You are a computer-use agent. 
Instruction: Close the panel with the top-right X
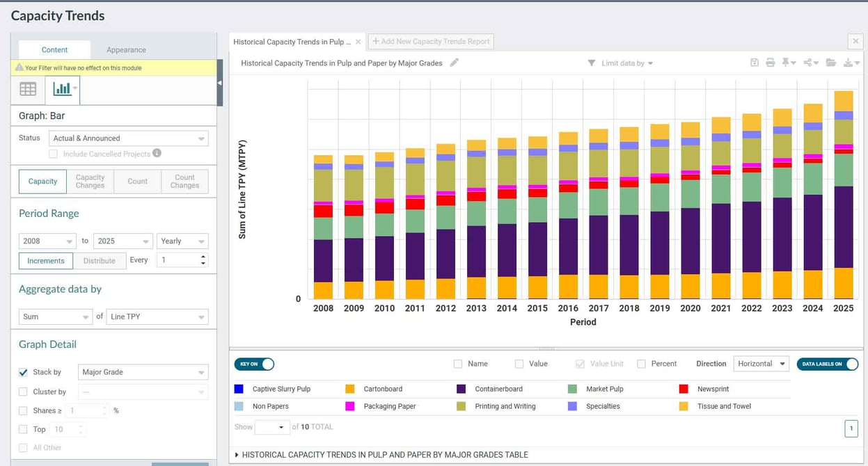(x=856, y=41)
